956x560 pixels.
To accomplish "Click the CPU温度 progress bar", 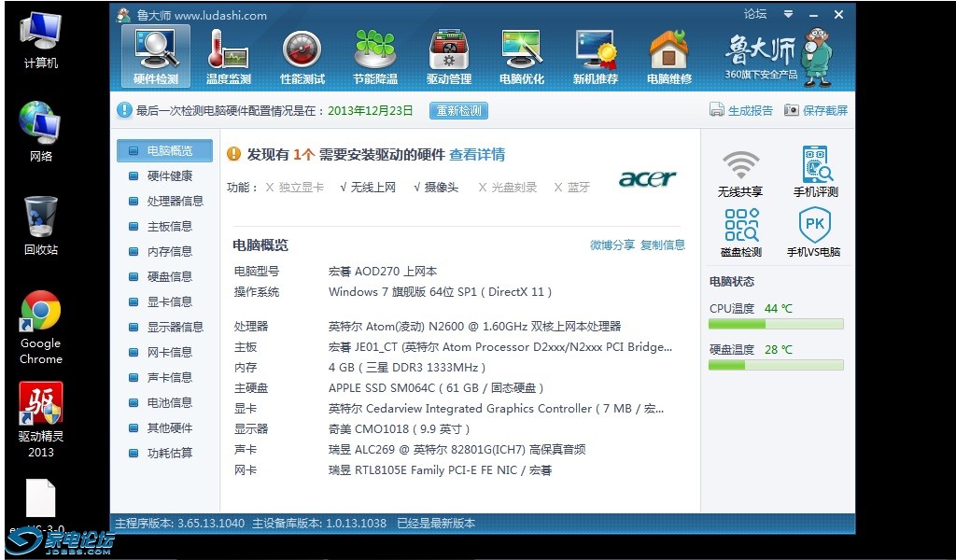I will pyautogui.click(x=776, y=324).
